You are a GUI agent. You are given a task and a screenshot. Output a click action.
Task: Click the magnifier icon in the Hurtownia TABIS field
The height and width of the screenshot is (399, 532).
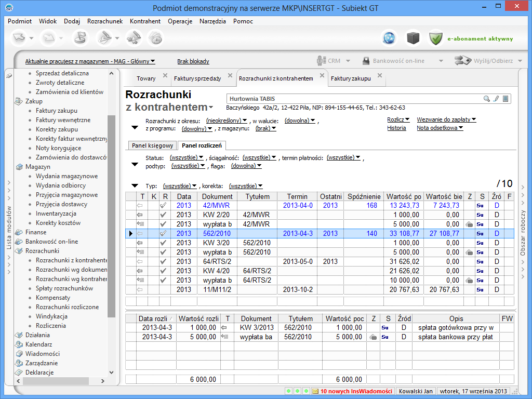[x=487, y=99]
